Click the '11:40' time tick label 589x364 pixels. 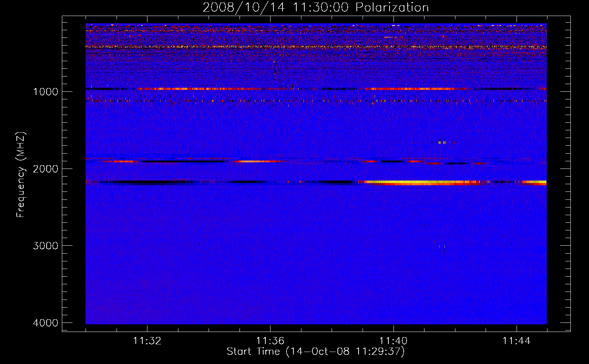394,341
